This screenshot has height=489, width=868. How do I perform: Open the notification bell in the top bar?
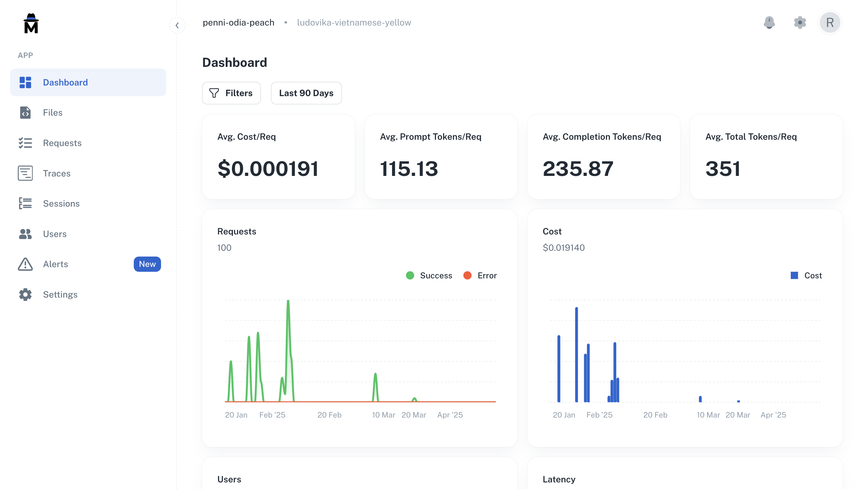point(770,23)
